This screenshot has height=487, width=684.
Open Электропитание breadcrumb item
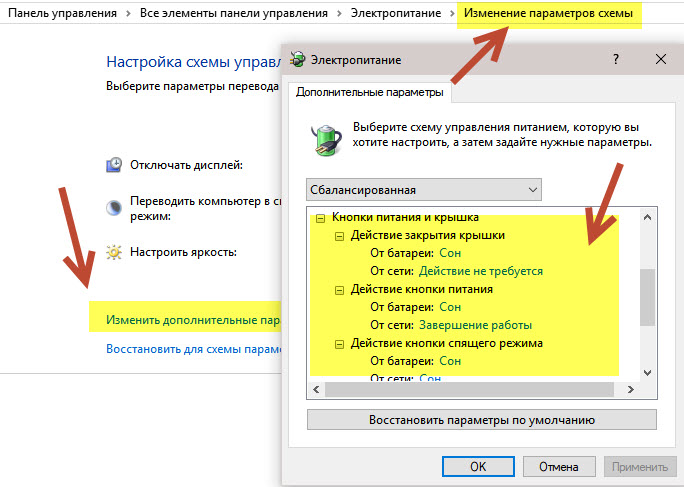pyautogui.click(x=396, y=13)
